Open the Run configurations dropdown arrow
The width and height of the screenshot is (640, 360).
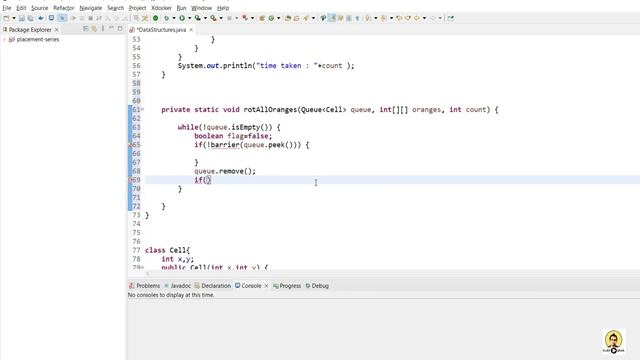189,18
